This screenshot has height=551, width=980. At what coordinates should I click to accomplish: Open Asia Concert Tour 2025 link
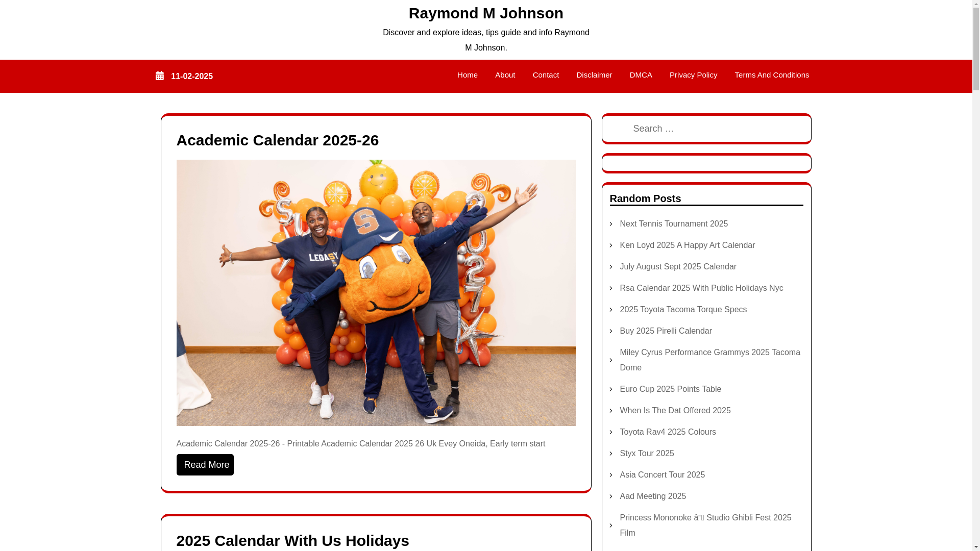(x=662, y=475)
